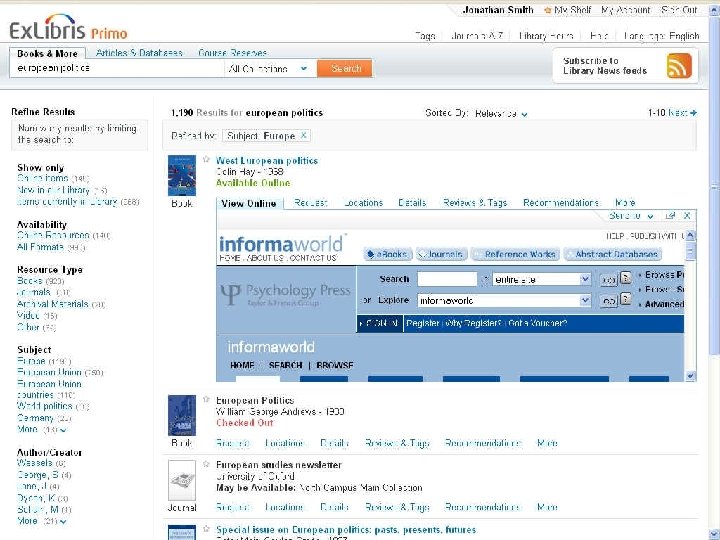The image size is (720, 540).
Task: Click informaworld eBooks button
Action: click(388, 254)
